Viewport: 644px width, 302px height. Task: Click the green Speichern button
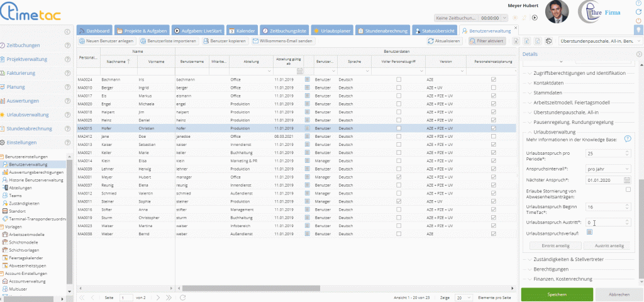557,294
